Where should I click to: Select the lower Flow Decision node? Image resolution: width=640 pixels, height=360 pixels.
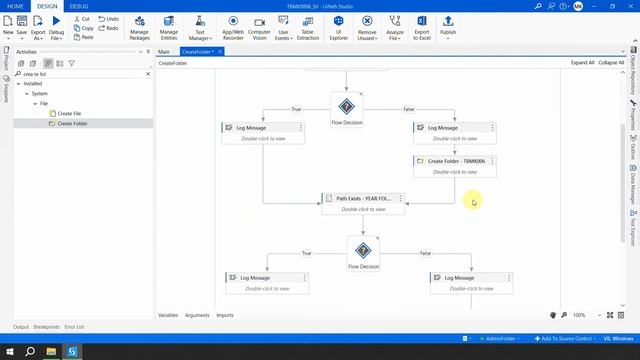click(x=363, y=253)
